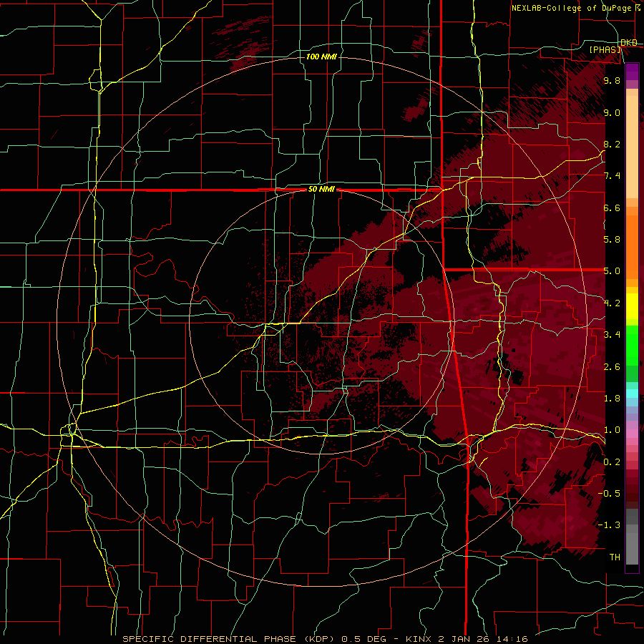Select the 2.6 scale value

612,367
